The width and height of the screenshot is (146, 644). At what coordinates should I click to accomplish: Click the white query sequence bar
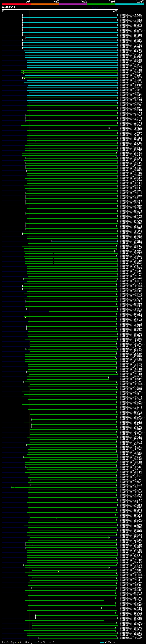pos(60,9)
